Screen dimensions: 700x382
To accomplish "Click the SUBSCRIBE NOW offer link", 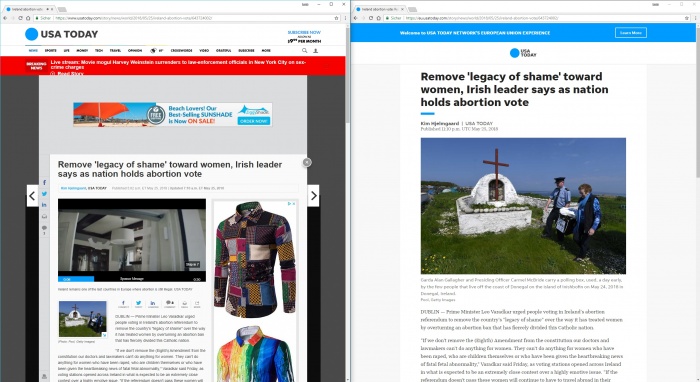I will 304,37.
